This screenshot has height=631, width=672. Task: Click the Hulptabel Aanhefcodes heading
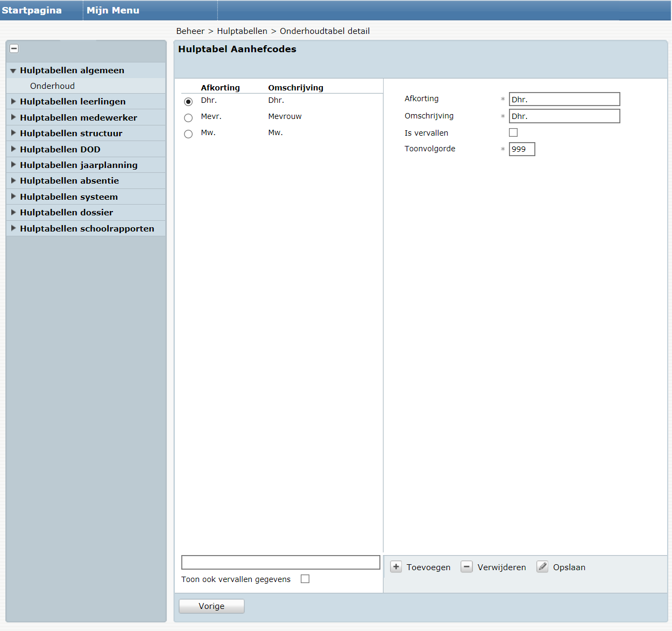click(237, 49)
